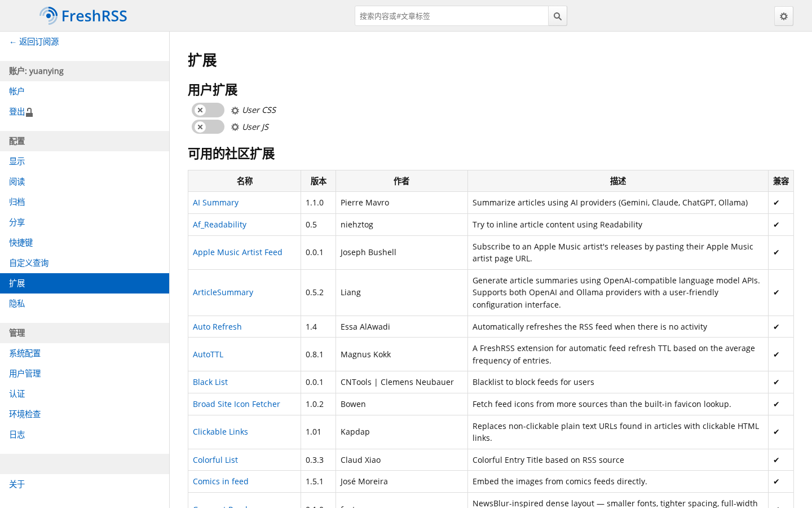812x508 pixels.
Task: Open the Clickable Links extension link
Action: coord(220,432)
